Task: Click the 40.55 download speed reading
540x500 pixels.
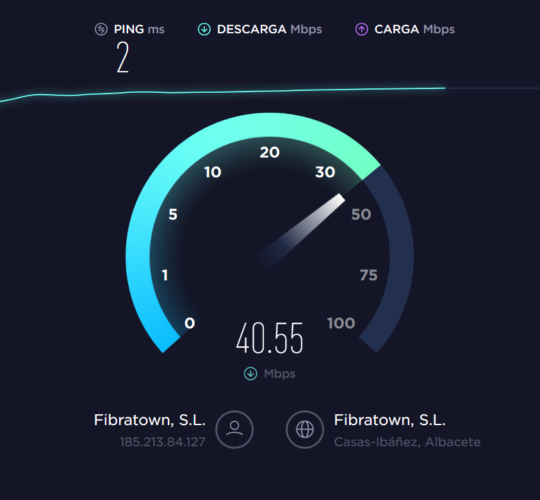Action: coord(270,338)
